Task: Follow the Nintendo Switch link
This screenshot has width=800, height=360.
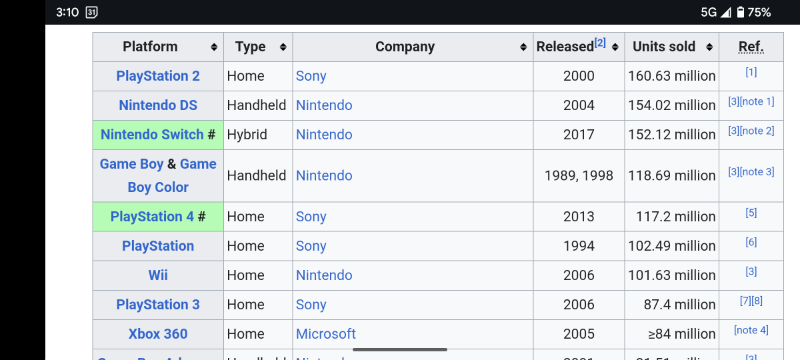Action: (152, 135)
